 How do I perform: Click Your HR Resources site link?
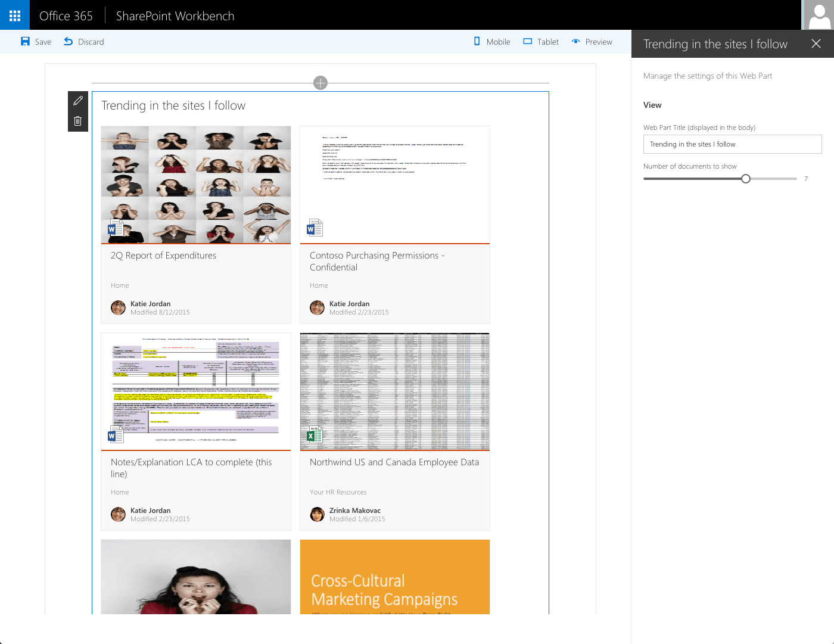point(338,492)
